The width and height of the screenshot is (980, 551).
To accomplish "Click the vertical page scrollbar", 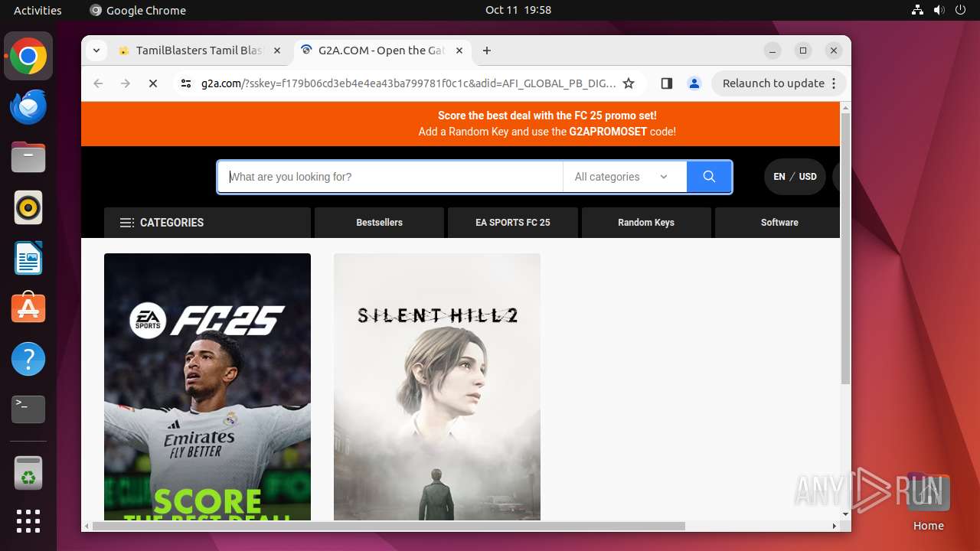I will pyautogui.click(x=845, y=249).
